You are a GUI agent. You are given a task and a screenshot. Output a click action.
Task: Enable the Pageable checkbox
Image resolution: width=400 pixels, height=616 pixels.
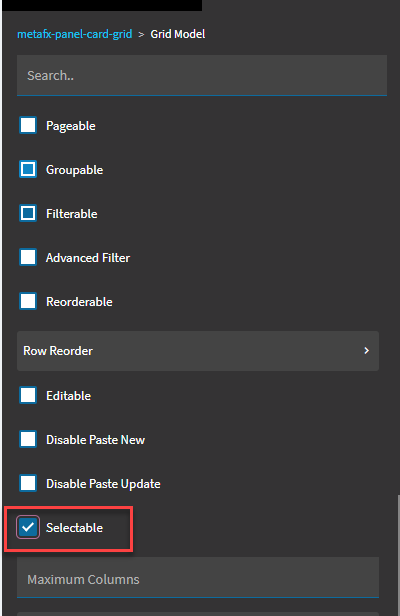pos(28,125)
